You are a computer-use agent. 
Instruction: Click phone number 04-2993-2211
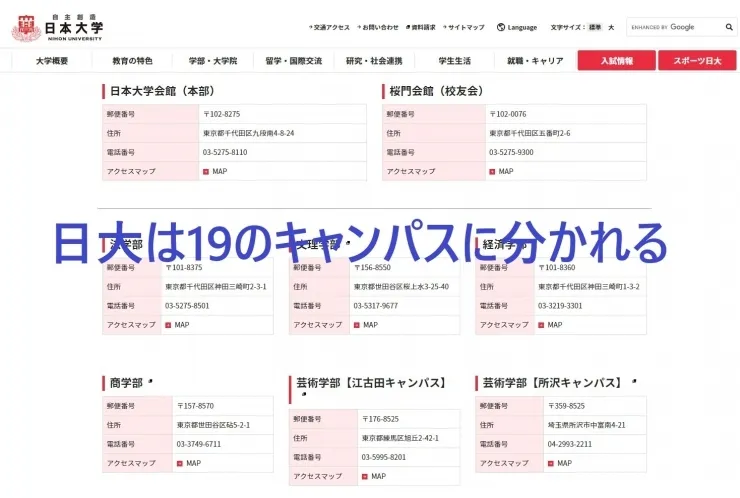click(570, 444)
